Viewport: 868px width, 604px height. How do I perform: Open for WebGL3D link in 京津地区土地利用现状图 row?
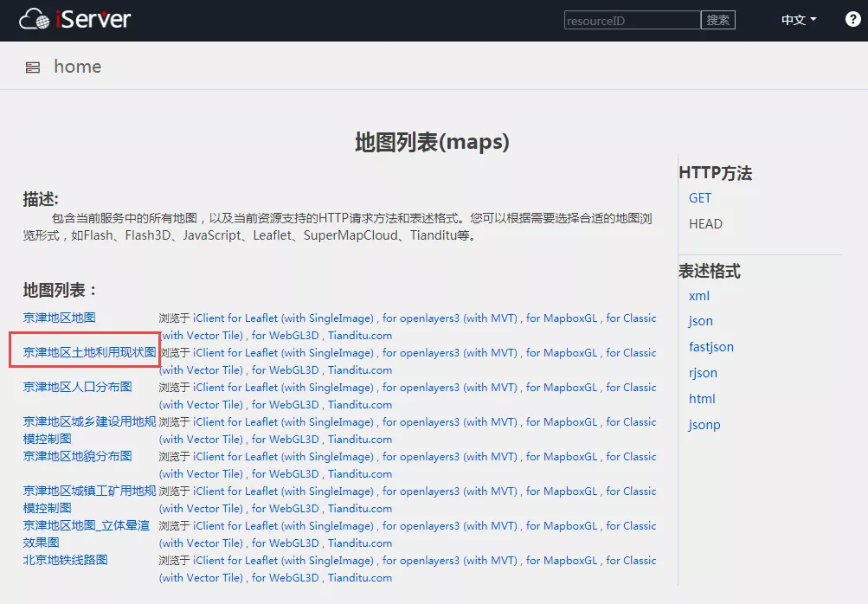pos(285,369)
